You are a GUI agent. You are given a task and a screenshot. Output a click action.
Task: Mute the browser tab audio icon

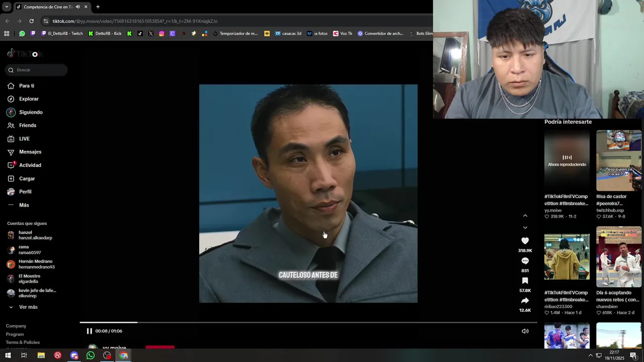77,7
